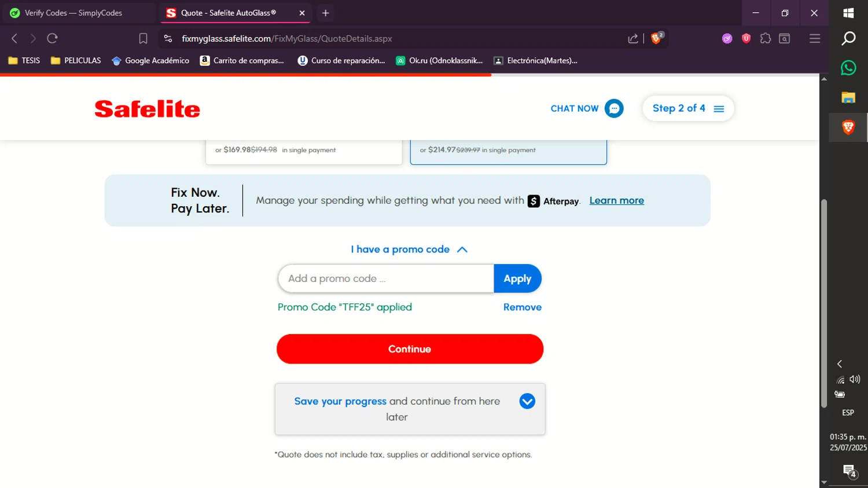This screenshot has width=868, height=488.
Task: Open the extensions puzzle icon
Action: 766,38
